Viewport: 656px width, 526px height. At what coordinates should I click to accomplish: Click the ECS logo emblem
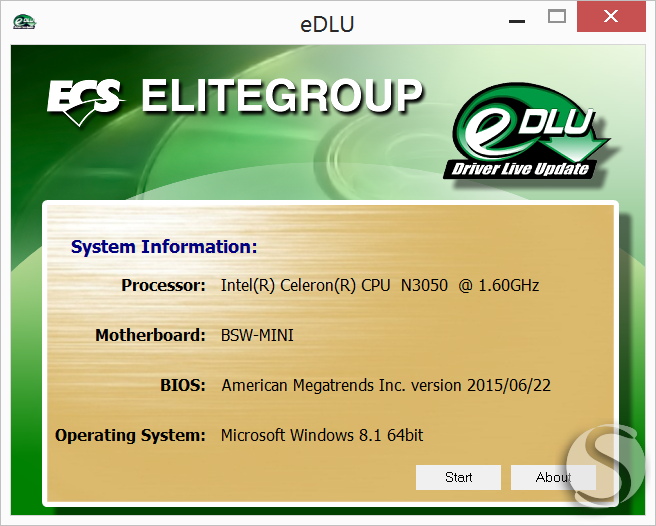[85, 102]
